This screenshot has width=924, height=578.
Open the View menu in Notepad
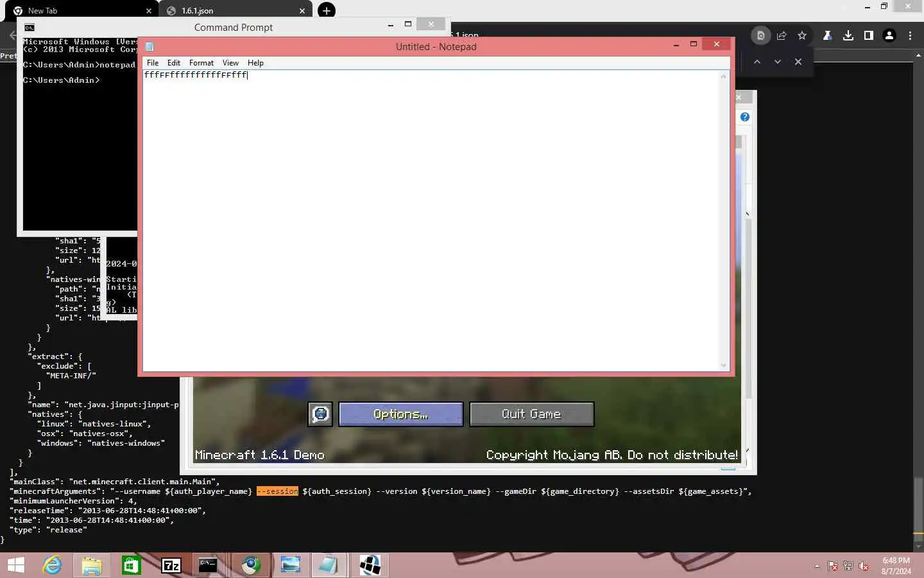coord(230,63)
